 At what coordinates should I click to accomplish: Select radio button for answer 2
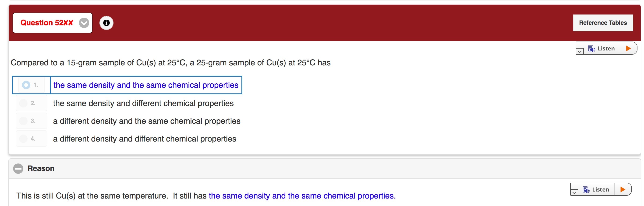click(24, 103)
